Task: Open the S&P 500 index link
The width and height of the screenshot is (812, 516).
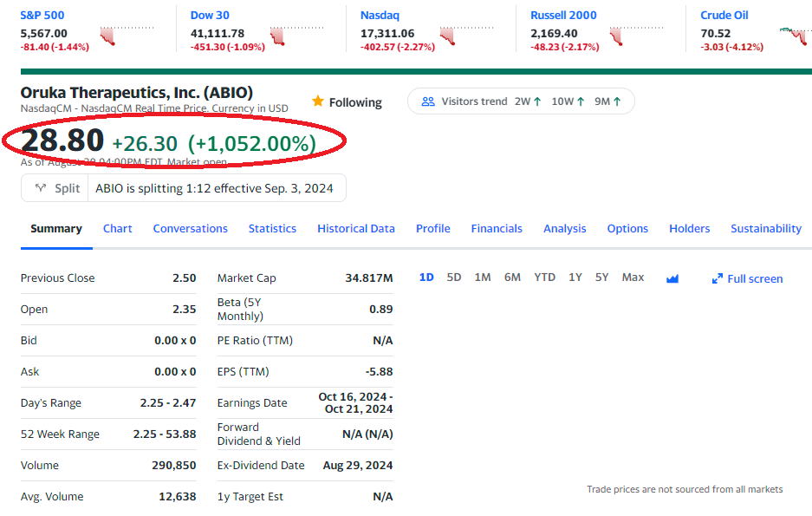Action: coord(42,16)
